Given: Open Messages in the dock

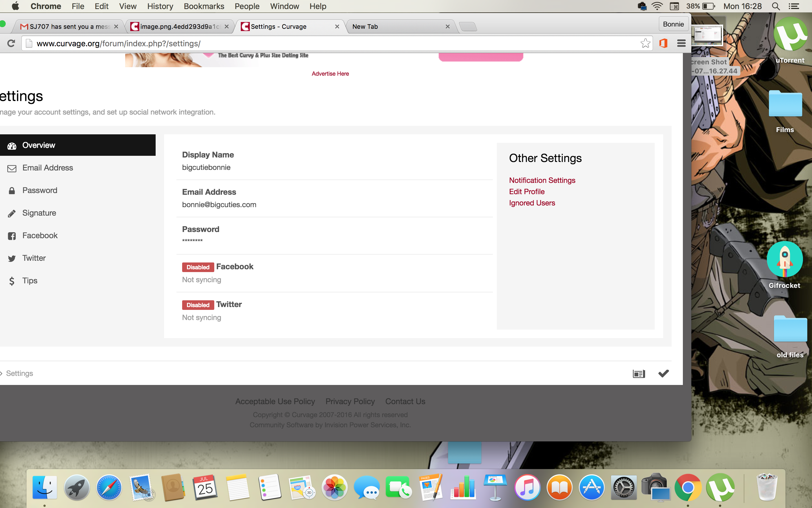Looking at the screenshot, I should click(x=367, y=487).
